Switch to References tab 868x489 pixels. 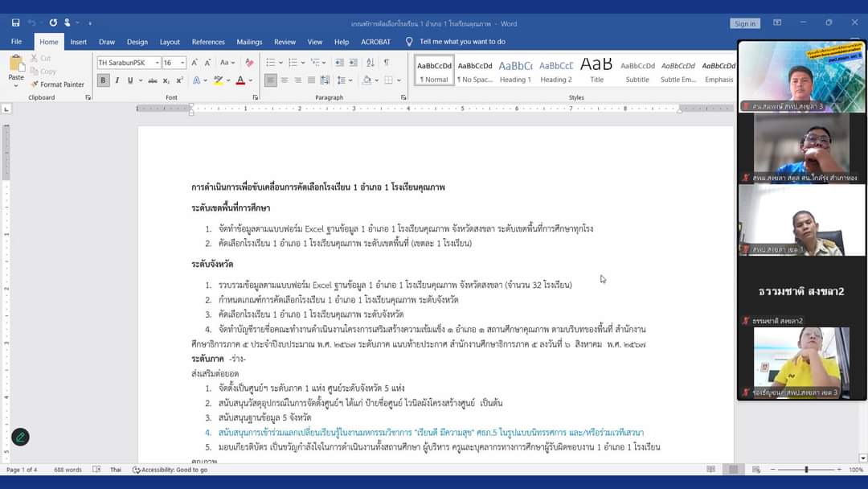tap(208, 42)
